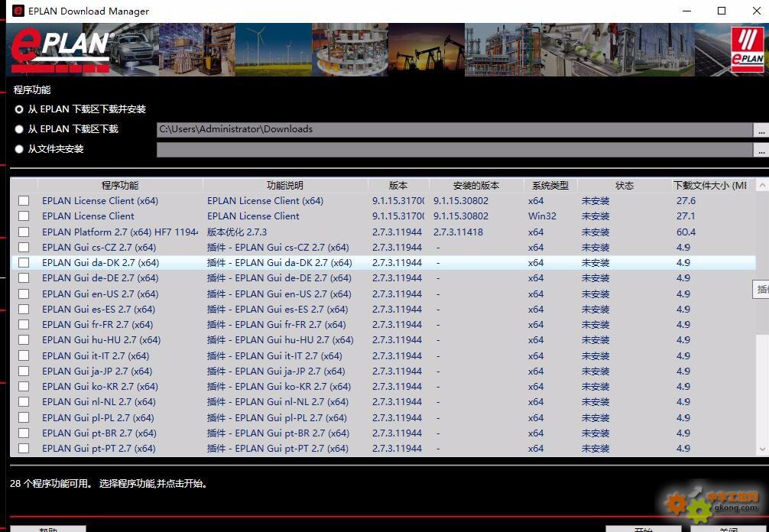
Task: Browse for download folder with ... button
Action: [761, 130]
